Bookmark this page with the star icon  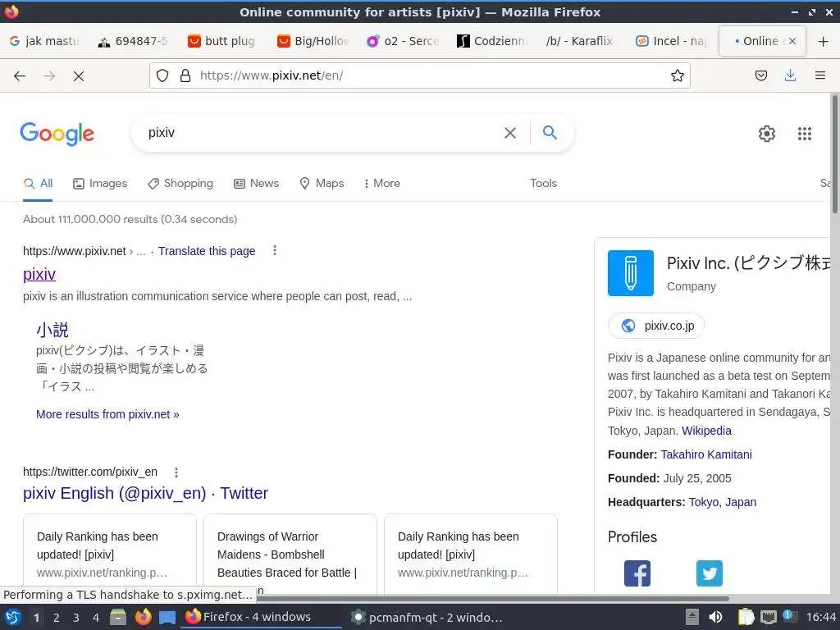(x=677, y=75)
